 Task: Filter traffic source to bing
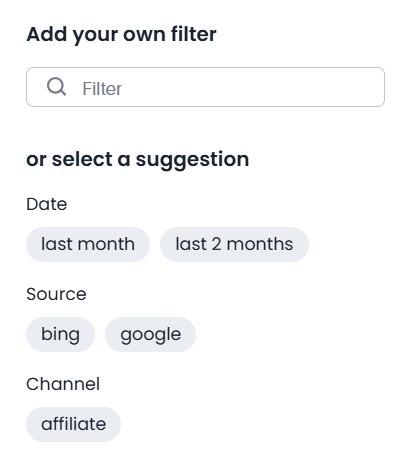[x=60, y=334]
